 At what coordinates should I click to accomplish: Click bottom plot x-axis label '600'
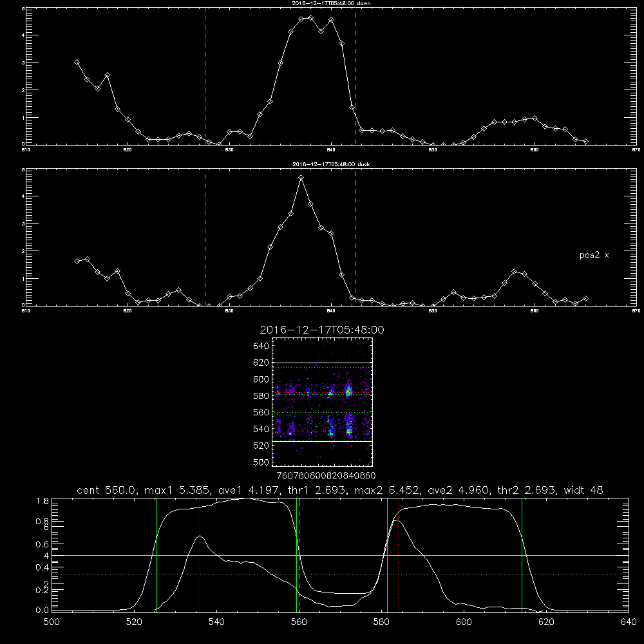464,622
